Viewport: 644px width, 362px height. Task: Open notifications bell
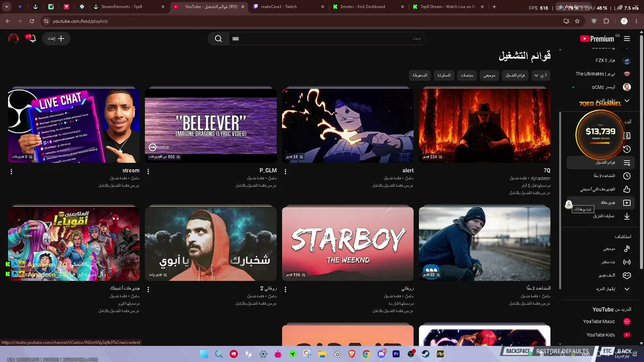[x=33, y=39]
